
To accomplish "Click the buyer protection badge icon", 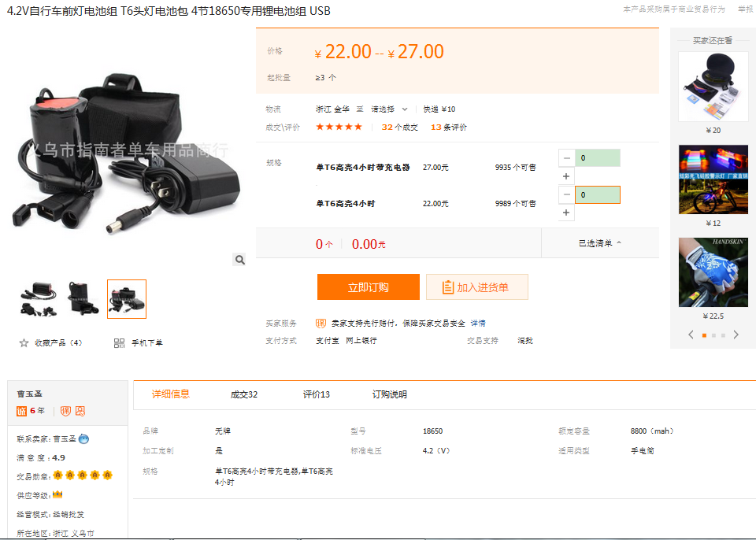I will (321, 323).
